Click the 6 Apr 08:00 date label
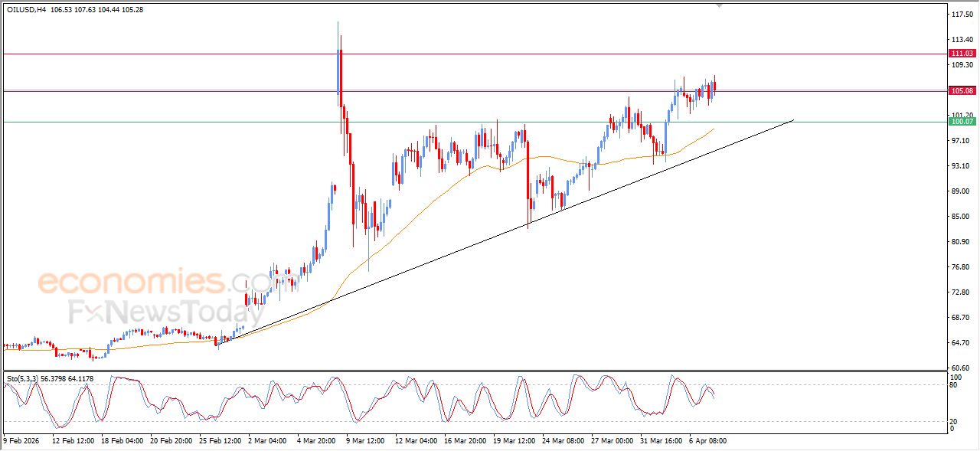Viewport: 980px width, 451px height. (x=707, y=441)
